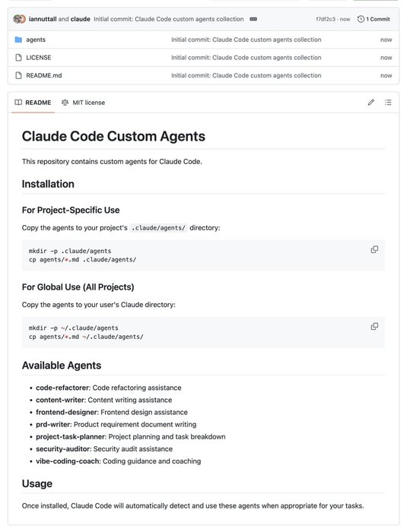This screenshot has width=407, height=532.
Task: Open the agents folder
Action: coord(36,40)
